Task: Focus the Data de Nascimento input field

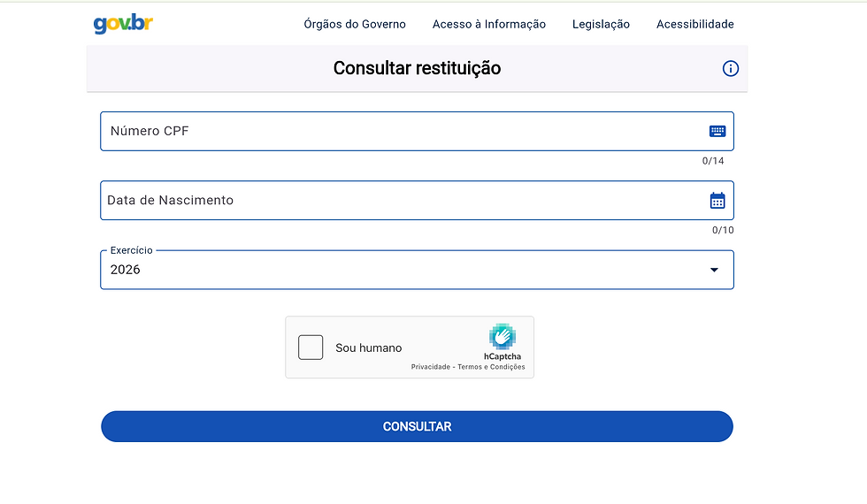Action: coord(417,200)
